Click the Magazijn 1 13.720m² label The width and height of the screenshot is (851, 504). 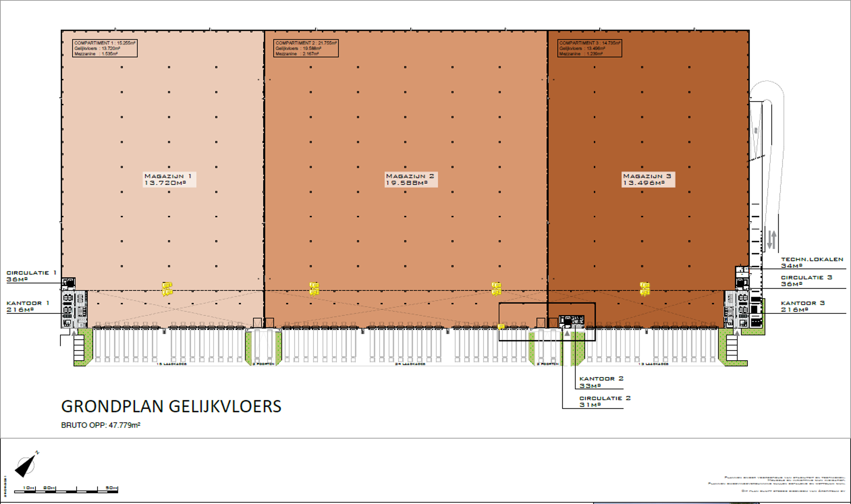click(169, 180)
